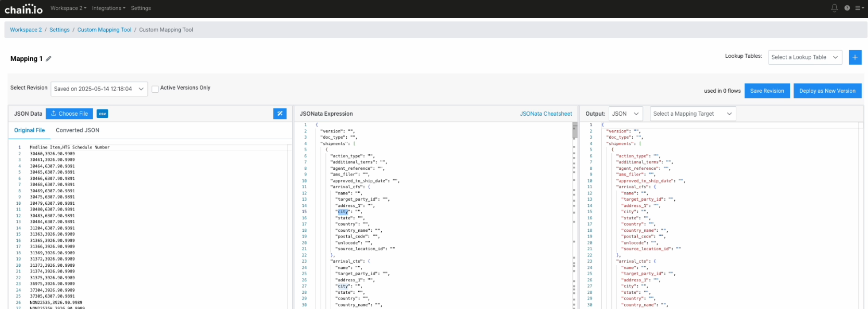Click the csv badge icon
Screen dimensions: 868x309
103,114
